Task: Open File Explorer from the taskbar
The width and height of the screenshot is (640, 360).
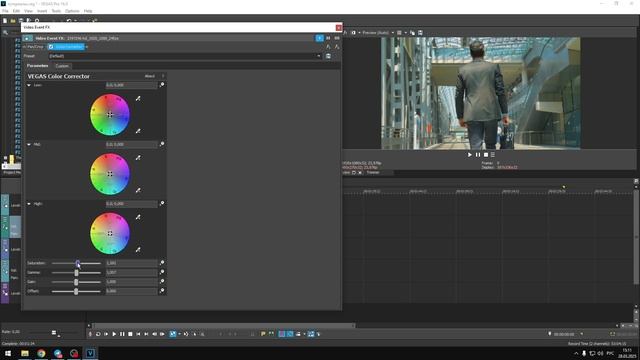Action: pyautogui.click(x=25, y=353)
